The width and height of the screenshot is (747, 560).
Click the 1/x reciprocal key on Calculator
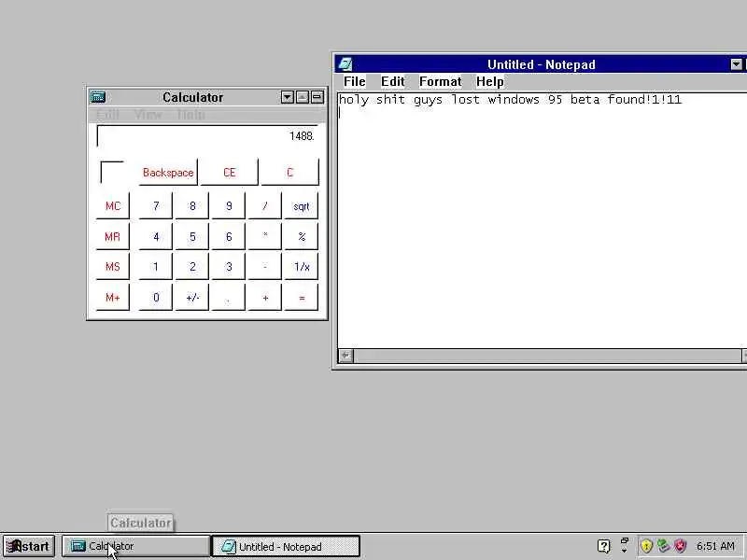pyautogui.click(x=301, y=267)
